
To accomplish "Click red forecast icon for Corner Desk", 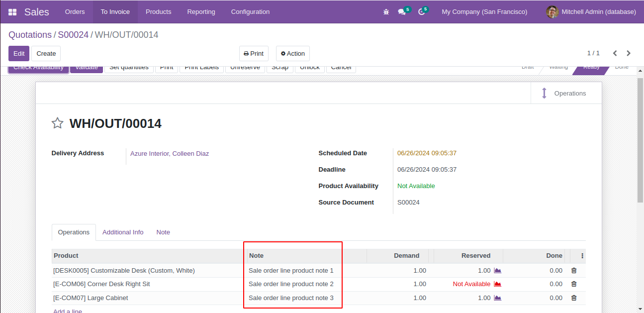I will 497,284.
